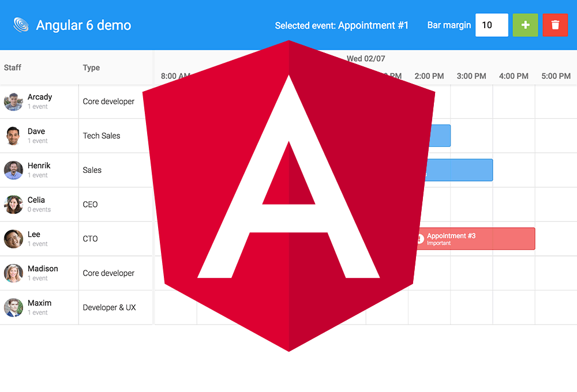The width and height of the screenshot is (577, 392).
Task: Click the important warning icon on Appointment #3
Action: (420, 239)
